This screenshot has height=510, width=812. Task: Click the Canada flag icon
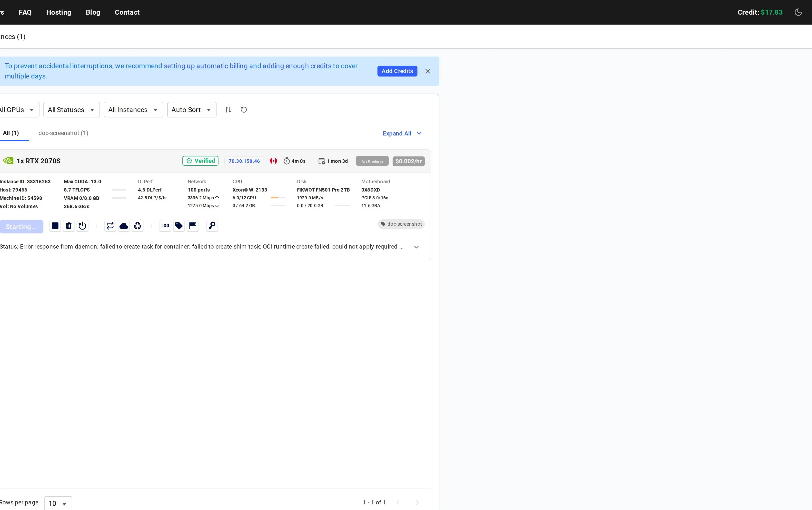pyautogui.click(x=274, y=161)
